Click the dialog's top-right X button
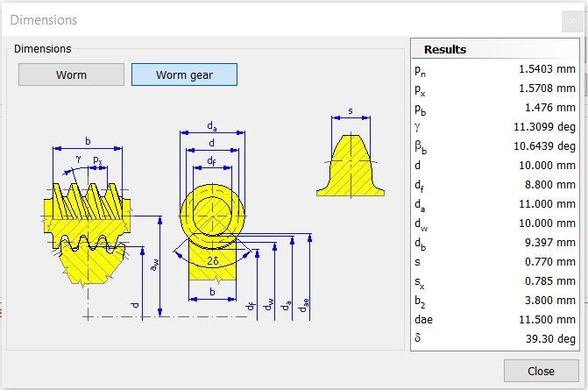Screen dimensions: 588x390 click(x=572, y=21)
